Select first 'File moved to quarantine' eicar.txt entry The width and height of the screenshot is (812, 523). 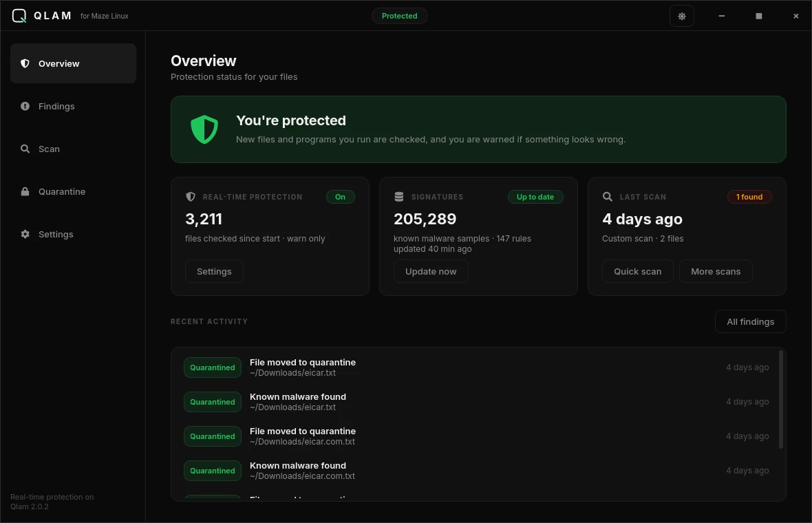point(476,367)
